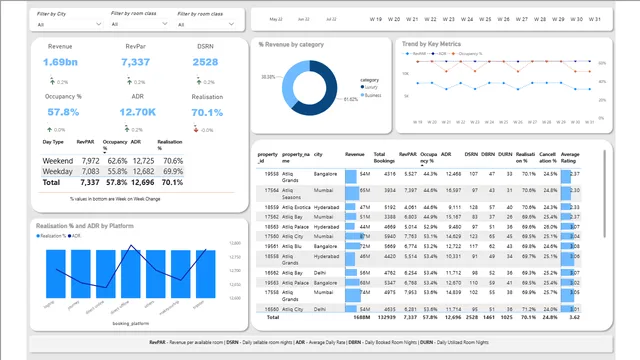Select the tripster bar
Viewport: 640px width, 360px height.
click(206, 274)
